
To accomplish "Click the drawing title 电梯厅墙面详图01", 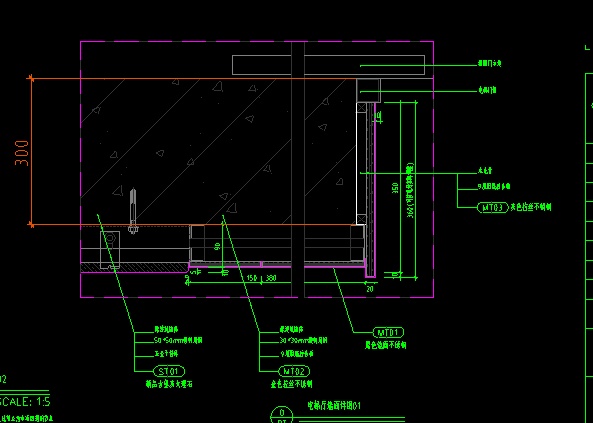I will pyautogui.click(x=334, y=406).
